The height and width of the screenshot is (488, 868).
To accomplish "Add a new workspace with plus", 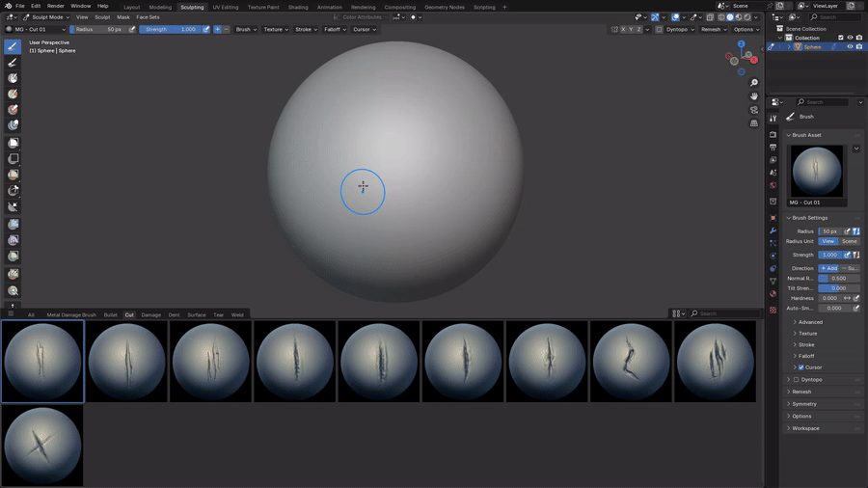I will [x=504, y=7].
